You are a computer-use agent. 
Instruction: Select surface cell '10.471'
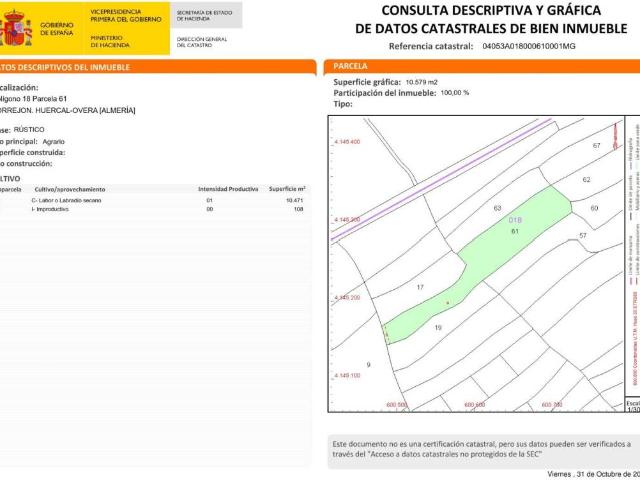pos(295,200)
